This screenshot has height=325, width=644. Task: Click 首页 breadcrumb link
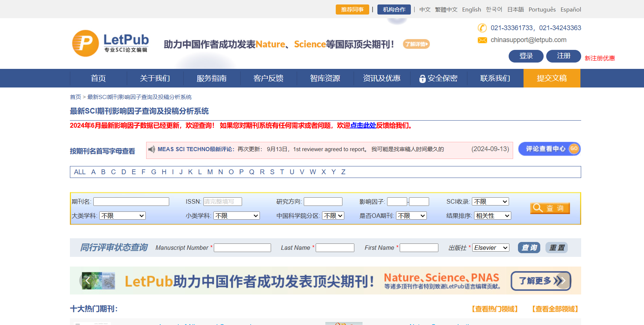[x=75, y=97]
